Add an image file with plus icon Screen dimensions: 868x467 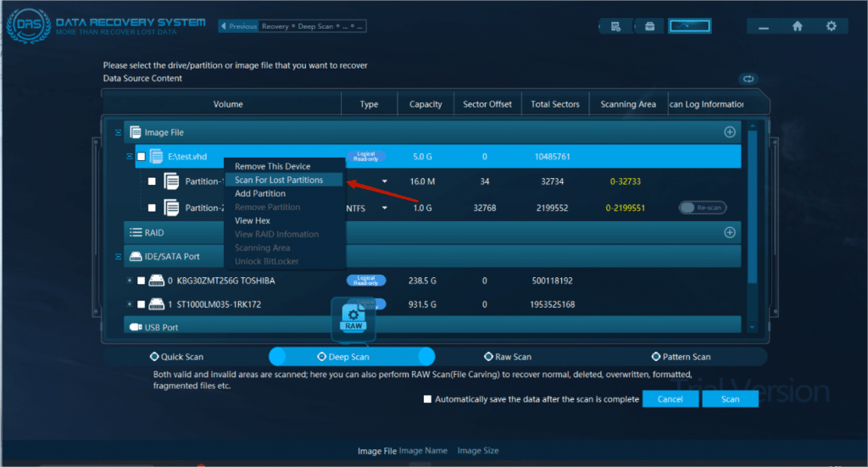729,132
